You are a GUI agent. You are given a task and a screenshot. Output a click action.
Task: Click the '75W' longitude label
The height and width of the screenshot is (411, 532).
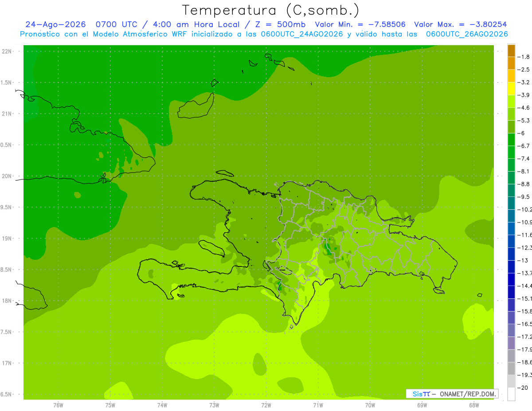coord(110,405)
